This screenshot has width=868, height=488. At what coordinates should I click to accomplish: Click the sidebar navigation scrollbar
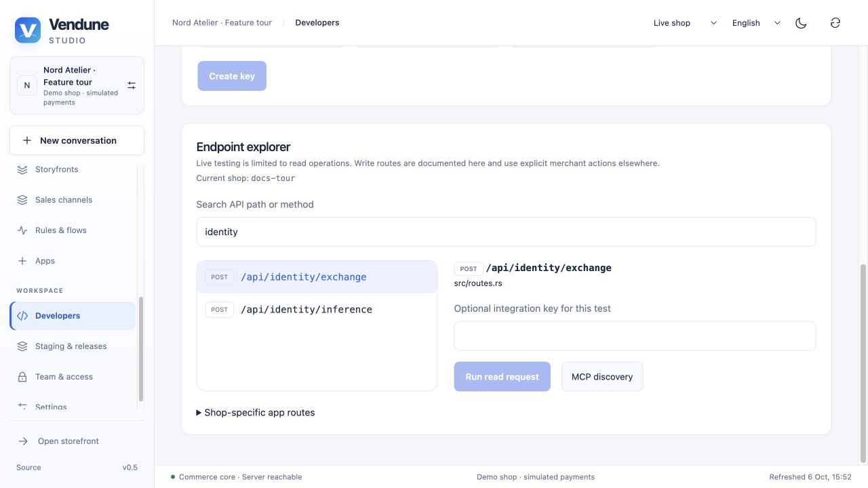(x=141, y=349)
